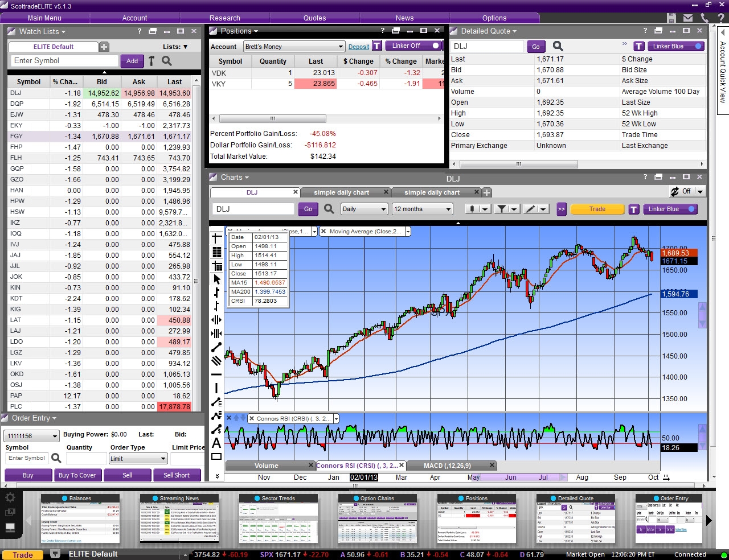Select the arrow pointer tool in chart toolbar
Screen dimensions: 729x560
[216, 279]
